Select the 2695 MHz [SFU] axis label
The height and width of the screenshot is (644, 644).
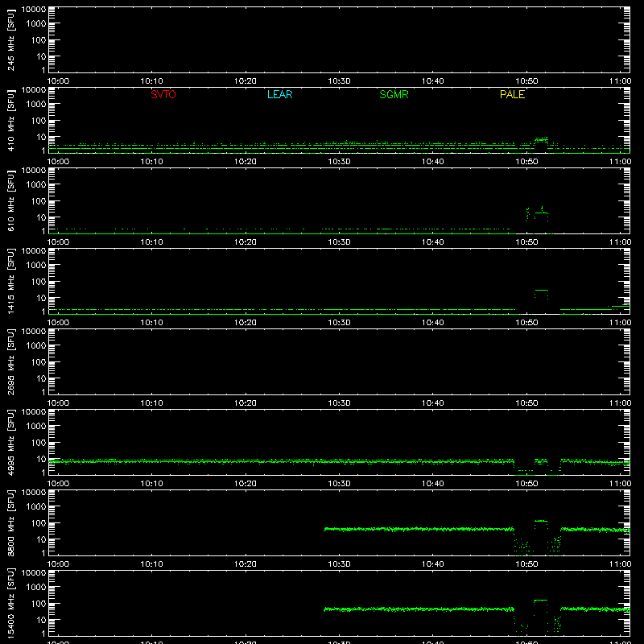10,361
